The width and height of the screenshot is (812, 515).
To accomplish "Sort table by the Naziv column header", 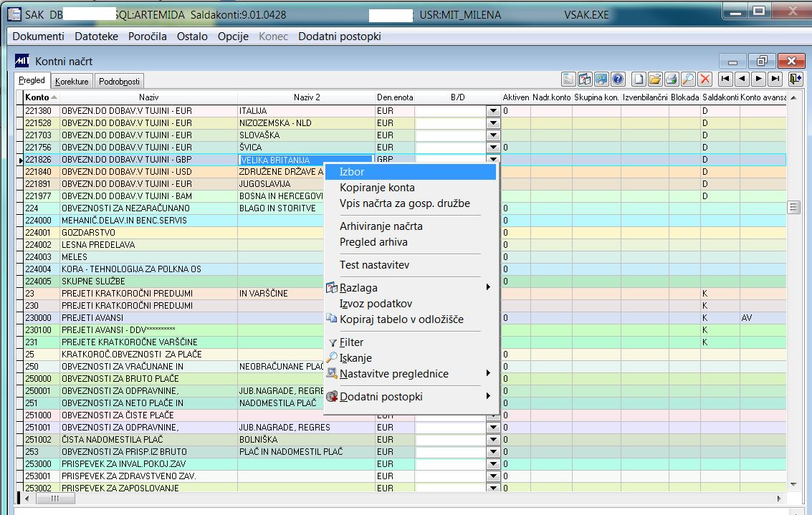I will coord(148,97).
